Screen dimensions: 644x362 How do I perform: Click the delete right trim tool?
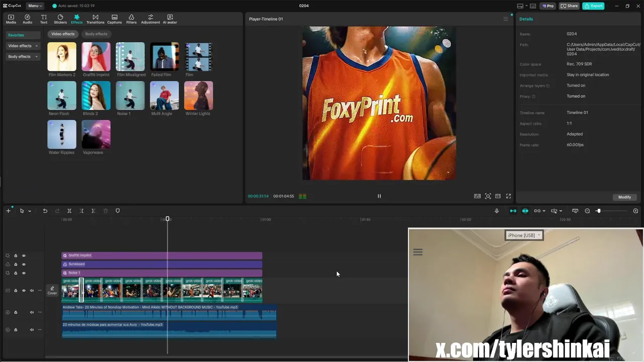pos(94,211)
